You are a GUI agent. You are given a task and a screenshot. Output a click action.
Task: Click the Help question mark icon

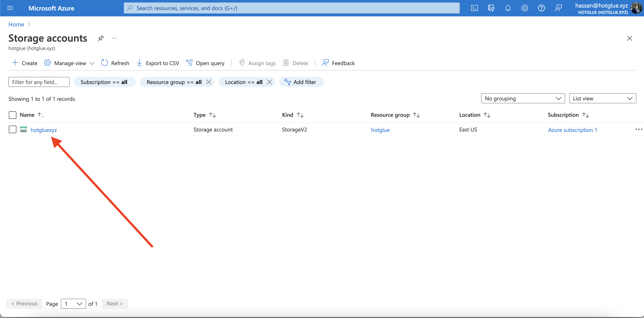point(541,8)
